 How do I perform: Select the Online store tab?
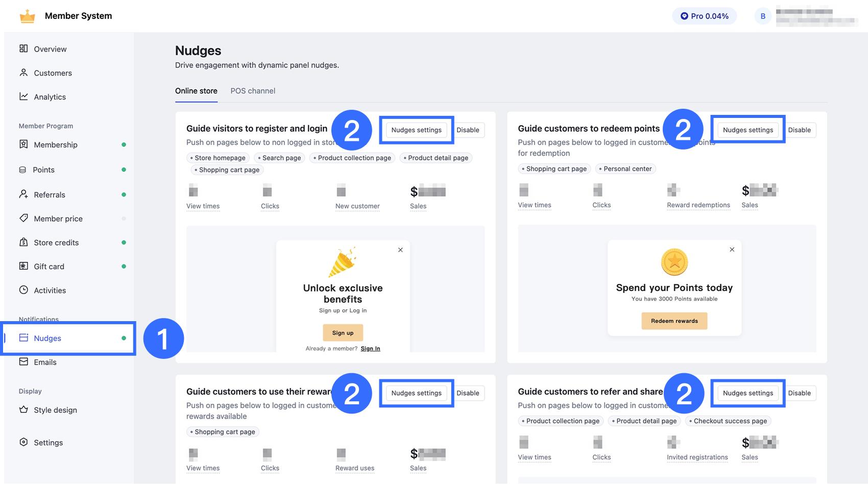tap(196, 91)
